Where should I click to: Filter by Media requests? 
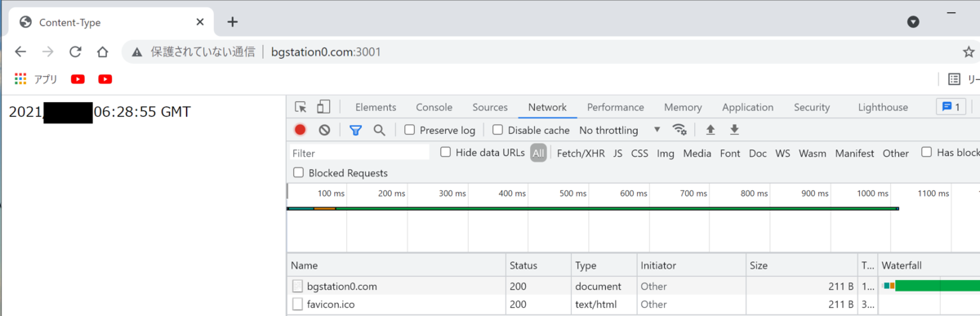[x=697, y=153]
